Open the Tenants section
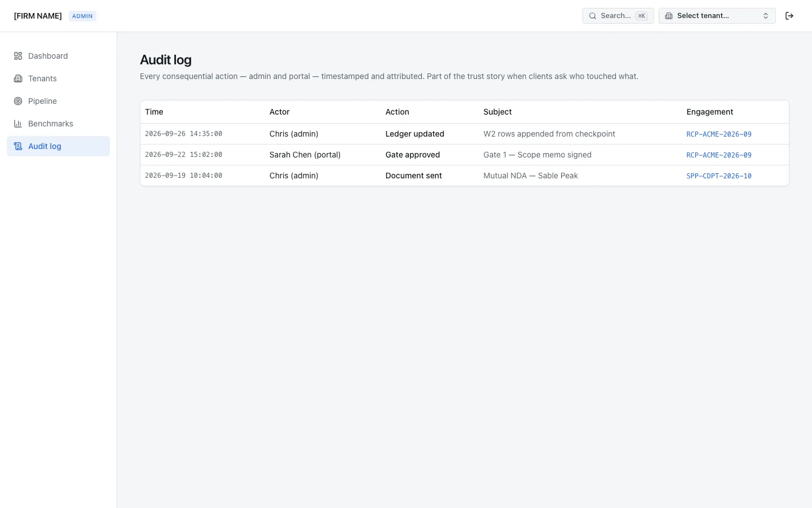Screen dimensions: 812x508 click(x=58, y=78)
